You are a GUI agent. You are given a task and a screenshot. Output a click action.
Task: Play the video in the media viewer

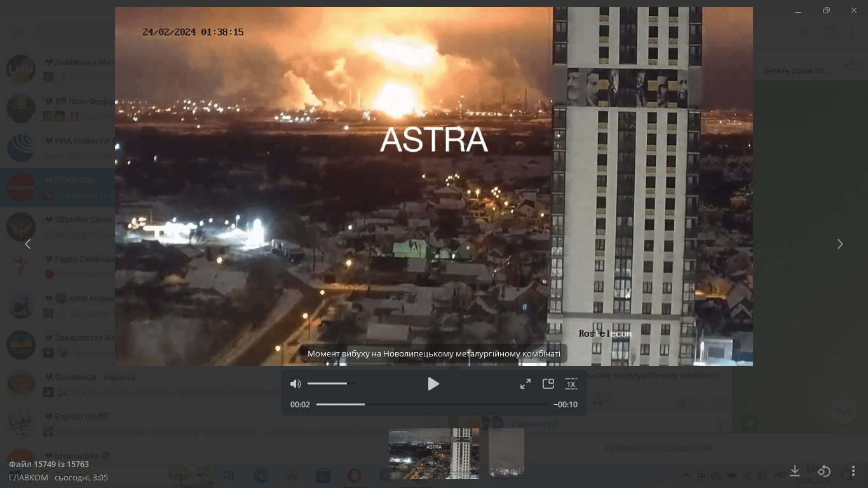(x=433, y=384)
